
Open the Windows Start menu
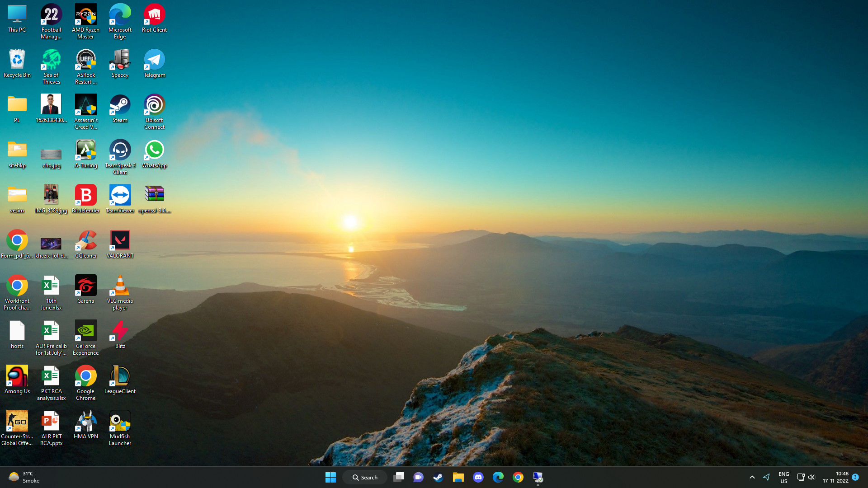(x=330, y=477)
